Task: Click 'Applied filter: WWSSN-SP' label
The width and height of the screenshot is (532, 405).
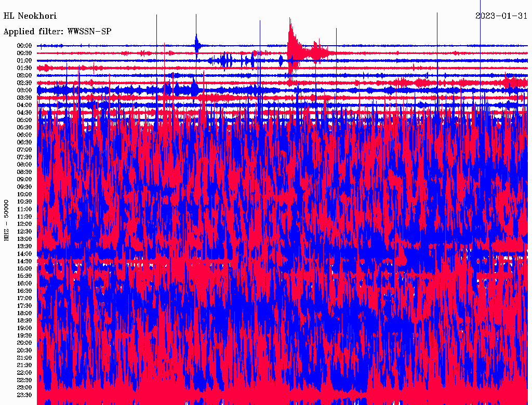Action: point(57,32)
